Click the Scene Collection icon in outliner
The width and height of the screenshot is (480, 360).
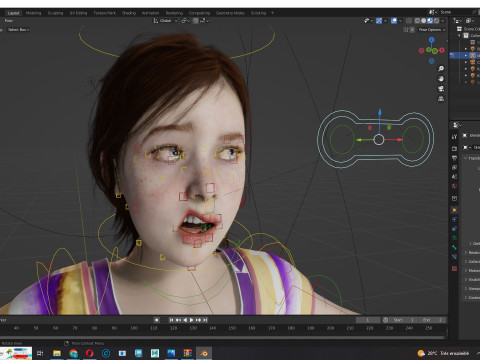[x=459, y=29]
